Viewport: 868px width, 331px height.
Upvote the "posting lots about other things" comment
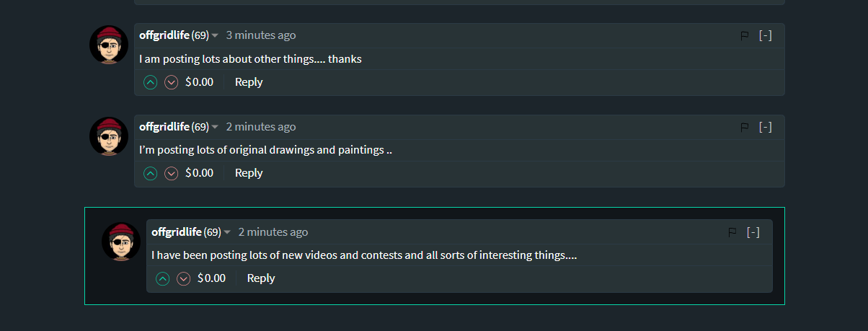(x=150, y=82)
